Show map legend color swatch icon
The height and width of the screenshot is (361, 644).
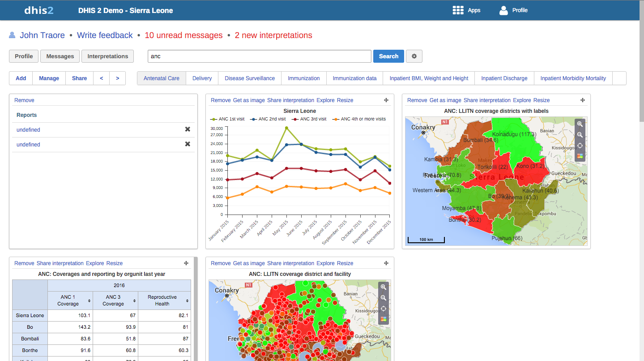click(580, 156)
